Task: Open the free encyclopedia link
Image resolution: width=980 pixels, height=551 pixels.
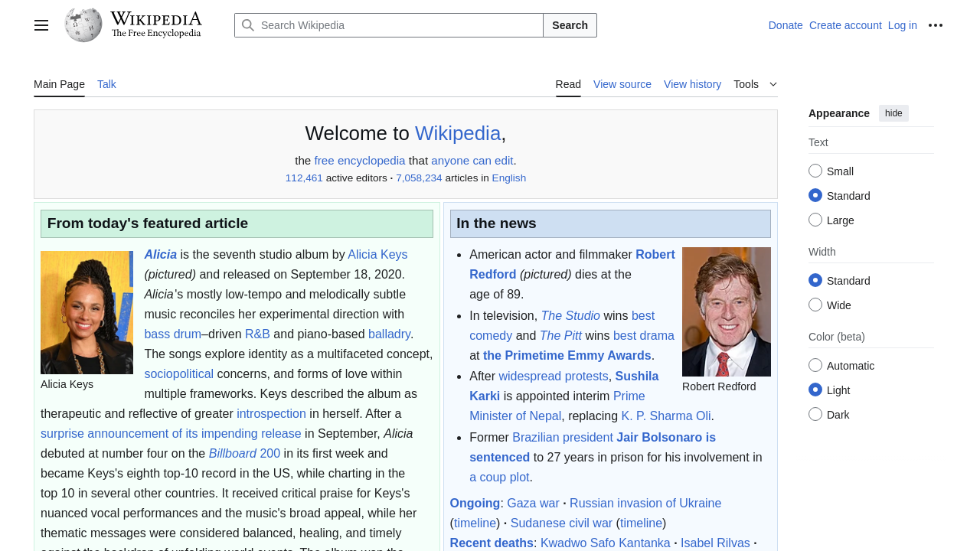Action: pos(360,161)
